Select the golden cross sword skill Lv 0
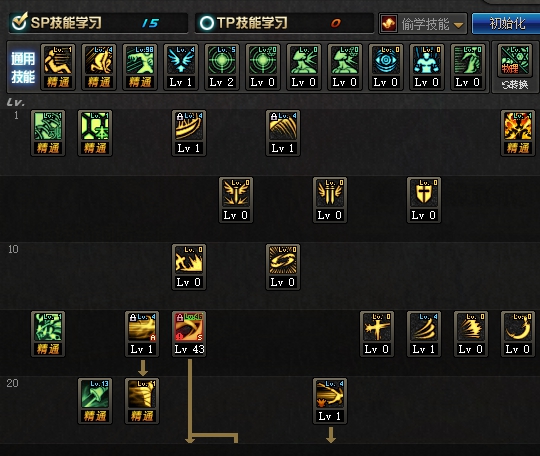Image resolution: width=540 pixels, height=456 pixels. [x=377, y=334]
